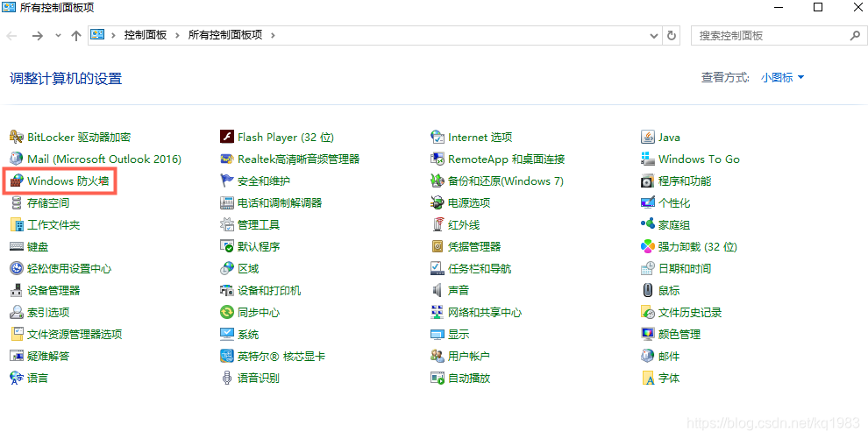Click the 电话和调制解调器 icon
The image size is (868, 439).
[x=227, y=203]
